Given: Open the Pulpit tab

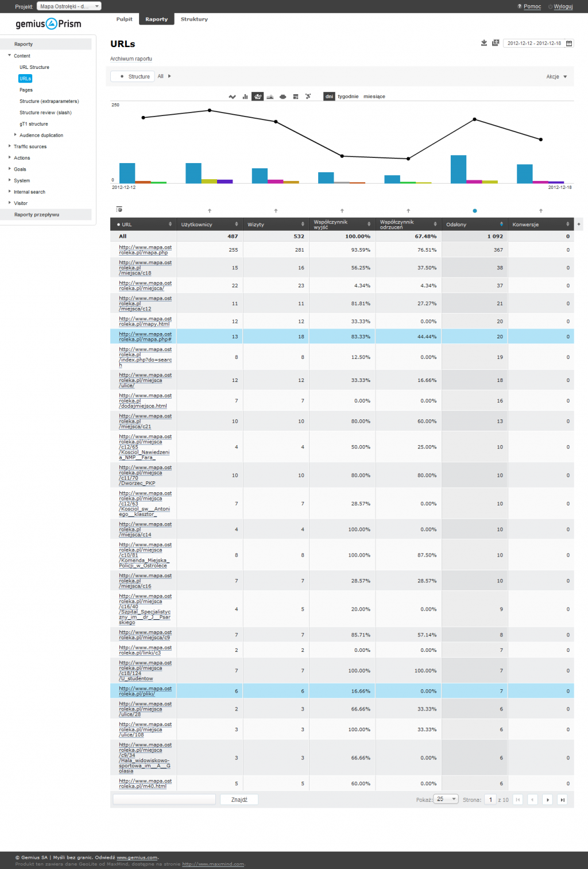Looking at the screenshot, I should point(124,20).
